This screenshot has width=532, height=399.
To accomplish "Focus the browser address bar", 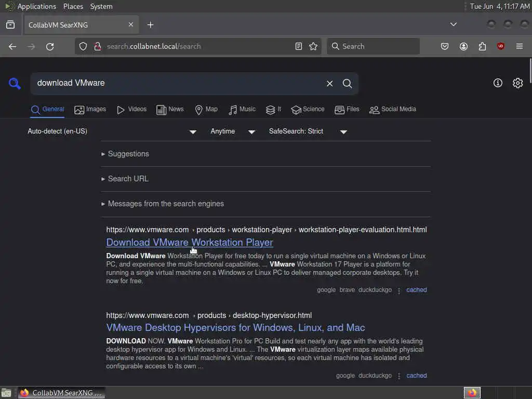I will click(197, 46).
